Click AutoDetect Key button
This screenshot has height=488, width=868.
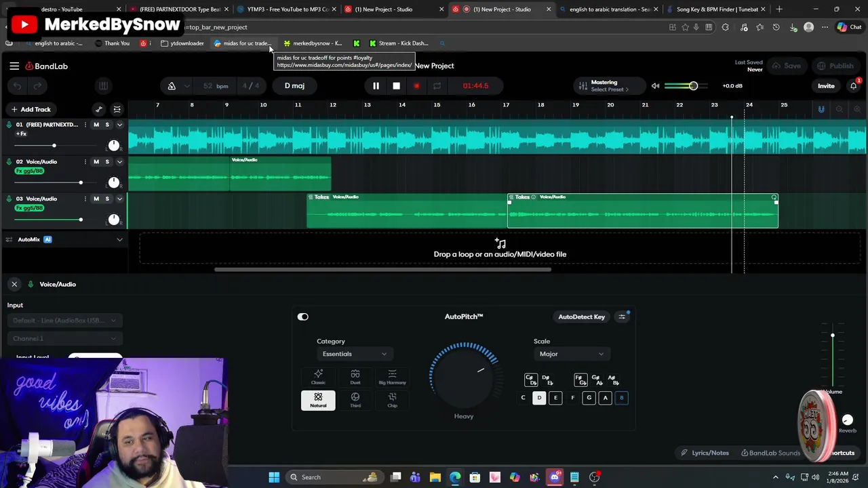[581, 317]
